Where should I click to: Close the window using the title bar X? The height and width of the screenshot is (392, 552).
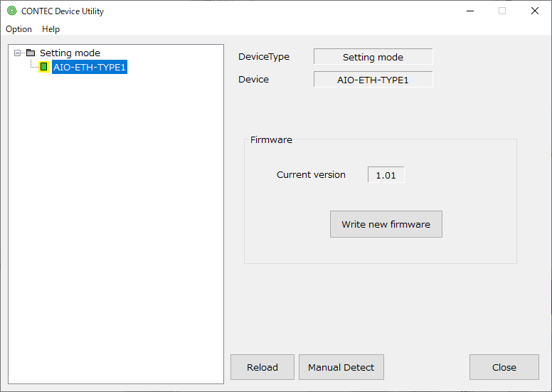(x=535, y=11)
